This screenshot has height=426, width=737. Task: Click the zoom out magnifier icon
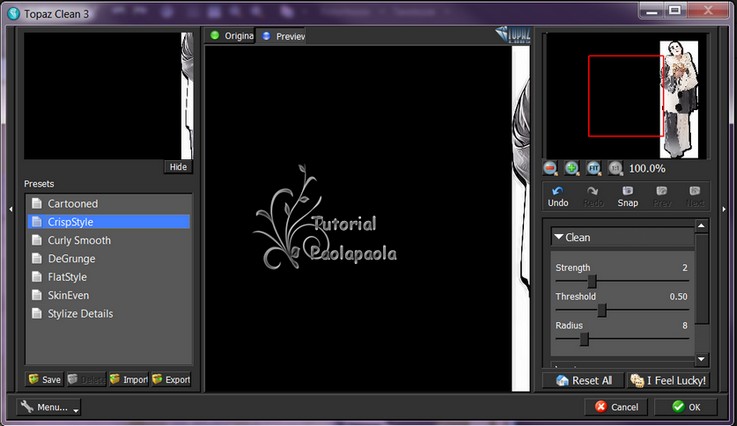point(550,168)
